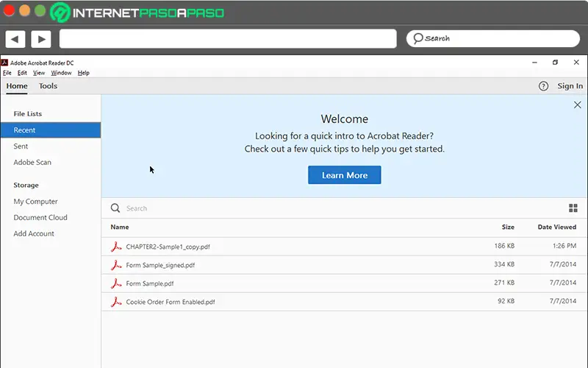Click PDF icon of Form Sample_signed.pdf
Viewport: 588px width, 368px height.
tap(116, 265)
